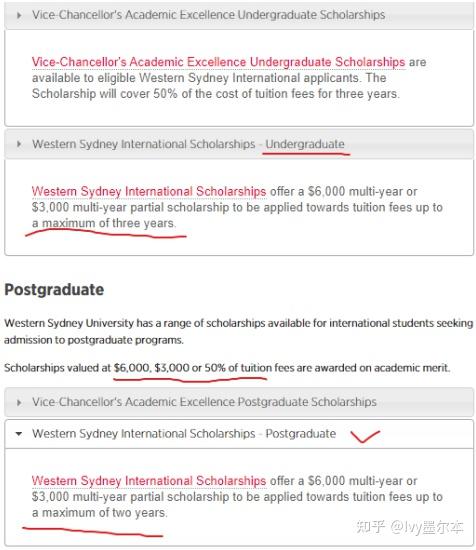Viewport: 476px width, 550px height.
Task: Toggle the Western Sydney Undergraduate accordion arrow
Action: [x=19, y=144]
